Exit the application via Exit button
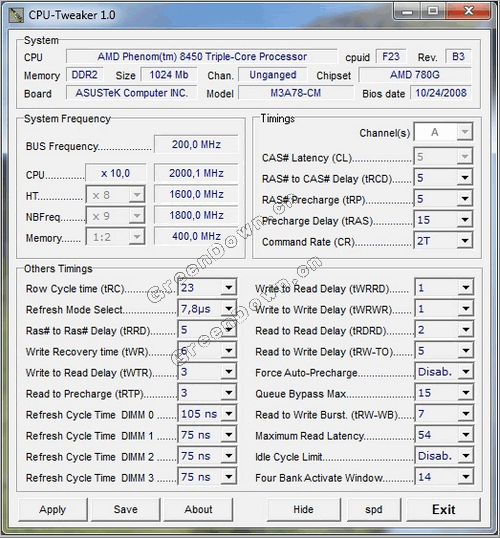The width and height of the screenshot is (500, 538). tap(443, 510)
